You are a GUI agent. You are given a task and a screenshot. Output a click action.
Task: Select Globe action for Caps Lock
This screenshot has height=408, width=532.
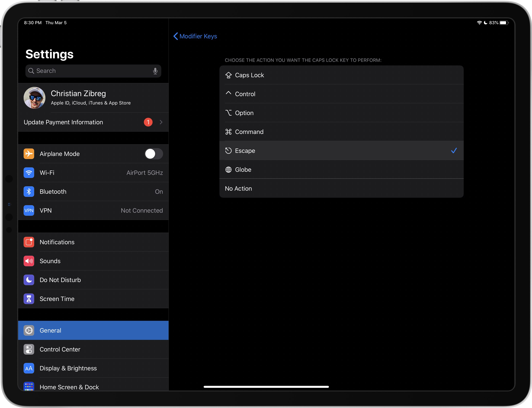[x=341, y=169]
